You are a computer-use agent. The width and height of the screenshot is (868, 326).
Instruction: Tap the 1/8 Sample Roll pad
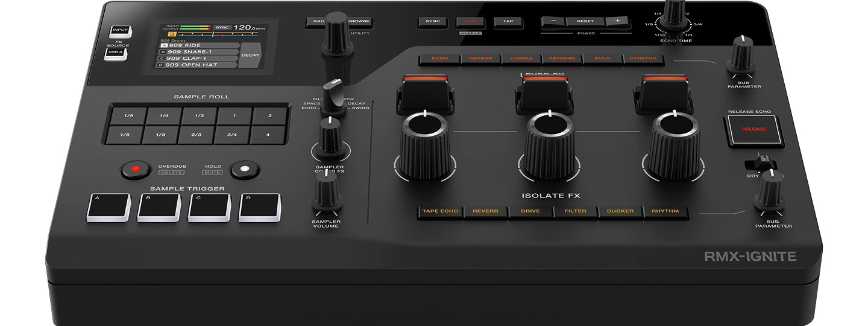[128, 115]
